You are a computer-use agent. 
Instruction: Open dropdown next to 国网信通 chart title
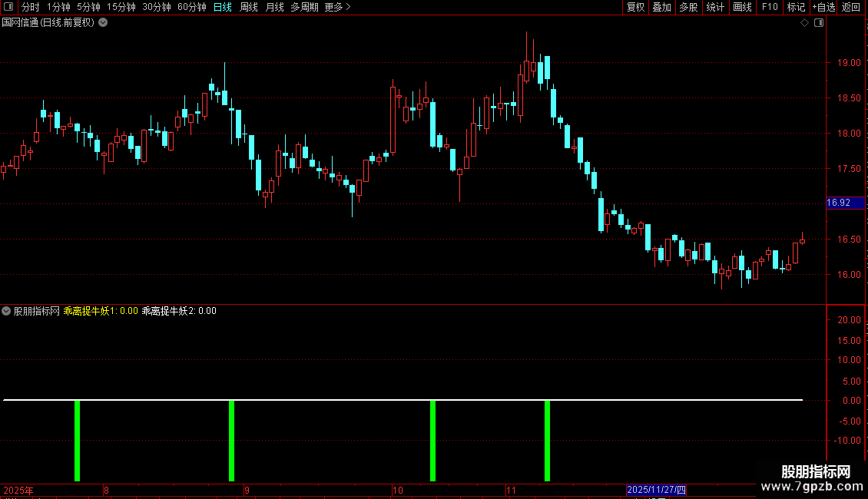pos(103,23)
